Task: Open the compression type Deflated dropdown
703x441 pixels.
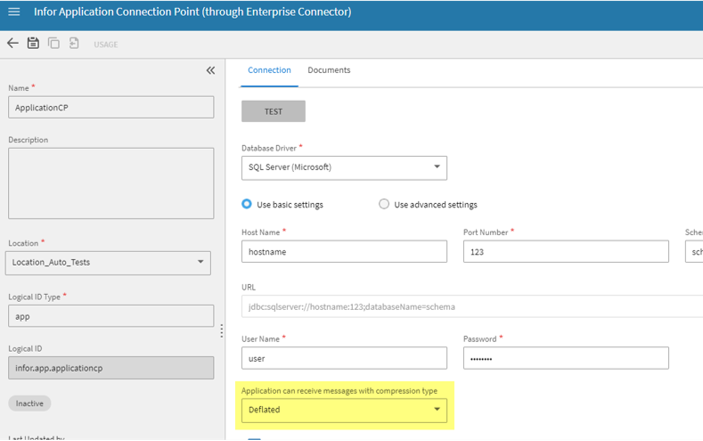Action: pos(344,409)
